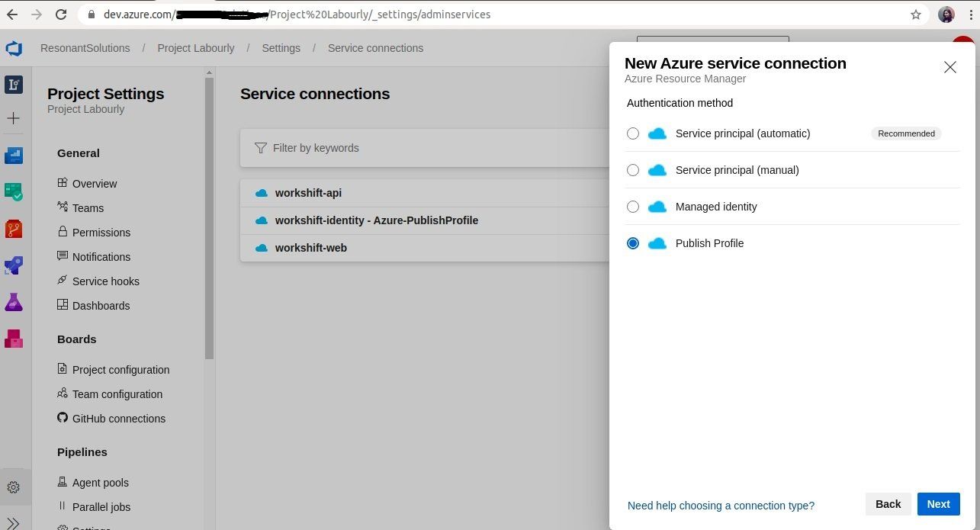Click the Azure DevOps logo
The width and height of the screenshot is (980, 530).
pyautogui.click(x=14, y=49)
